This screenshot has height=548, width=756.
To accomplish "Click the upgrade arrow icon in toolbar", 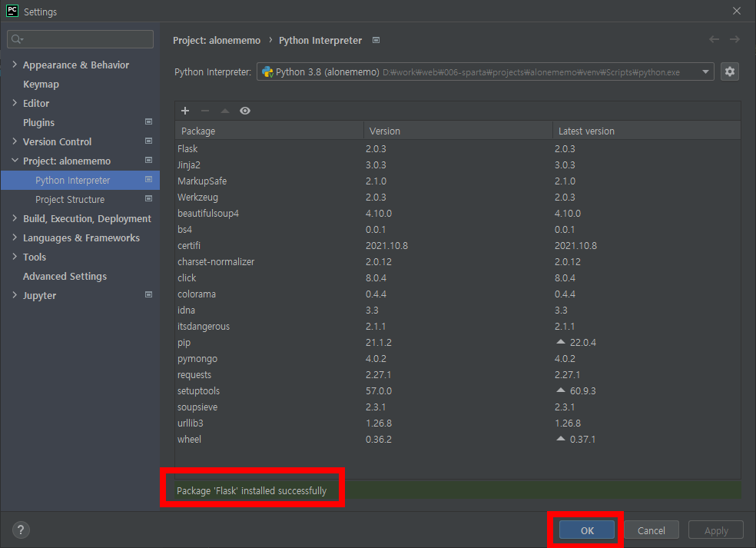I will (224, 111).
